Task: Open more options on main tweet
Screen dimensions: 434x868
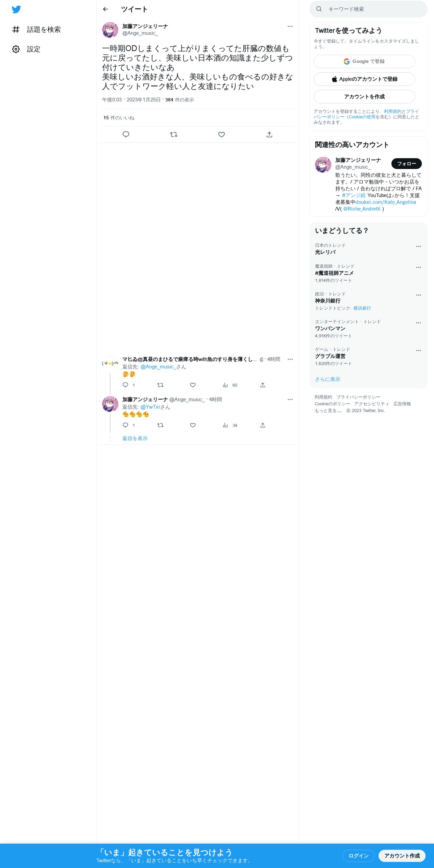Action: coord(290,26)
